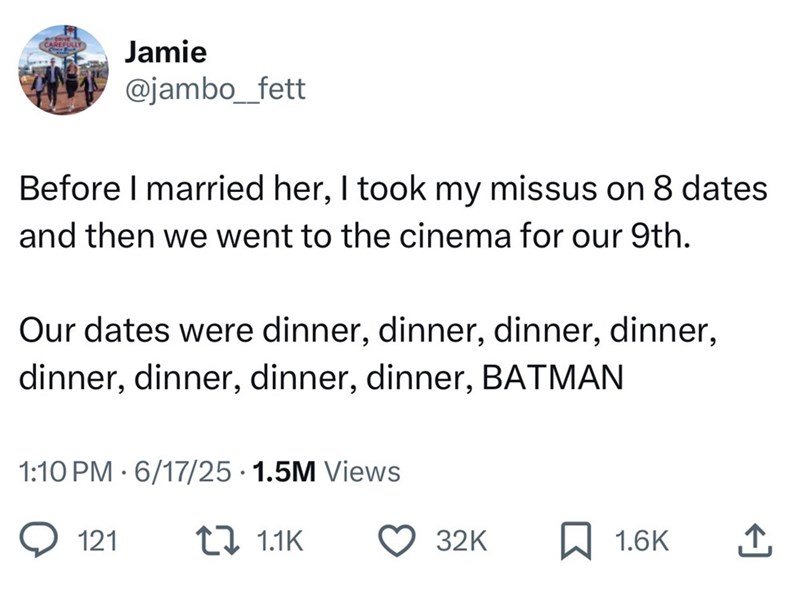The image size is (800, 598).
Task: Click the 6/17/25 date
Action: 183,471
